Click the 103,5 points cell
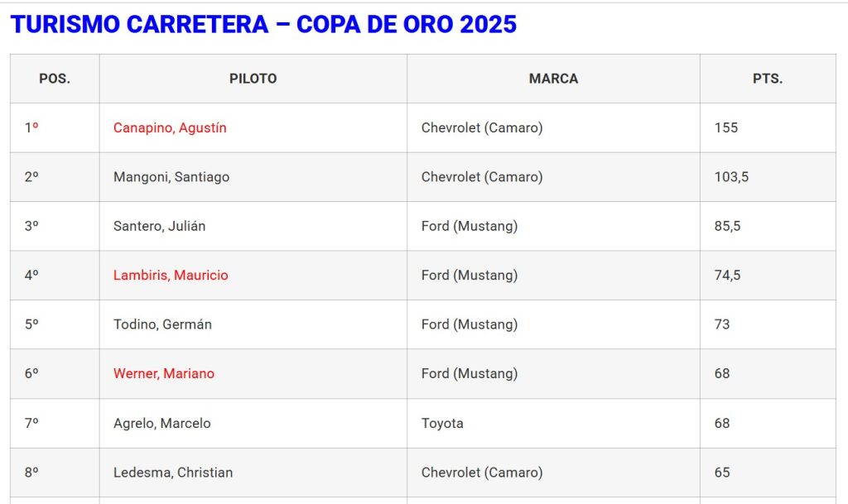This screenshot has width=848, height=504. tap(731, 177)
